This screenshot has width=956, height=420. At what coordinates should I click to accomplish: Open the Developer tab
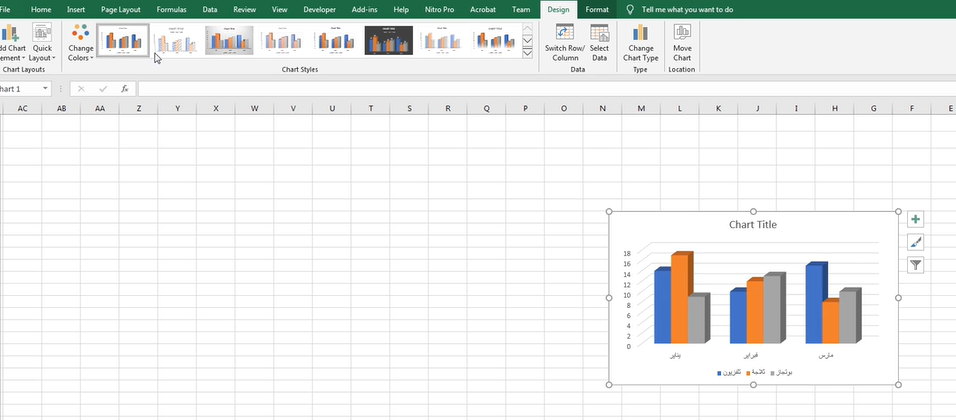(319, 10)
